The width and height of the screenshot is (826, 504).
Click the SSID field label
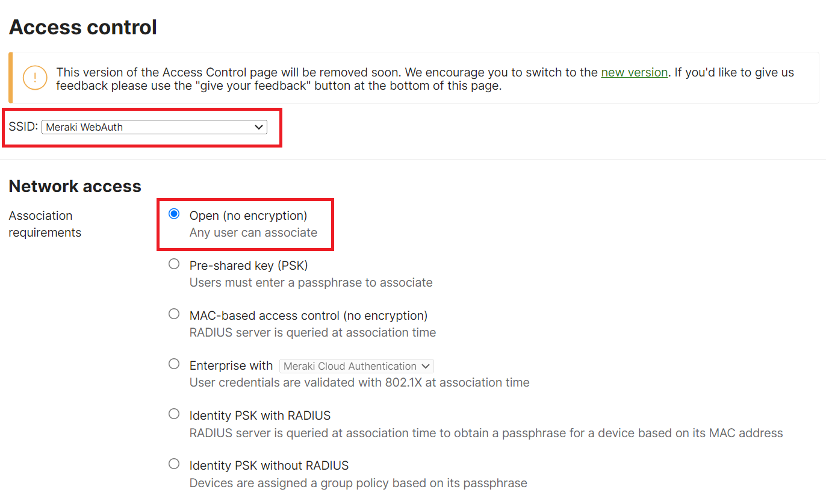pos(23,127)
